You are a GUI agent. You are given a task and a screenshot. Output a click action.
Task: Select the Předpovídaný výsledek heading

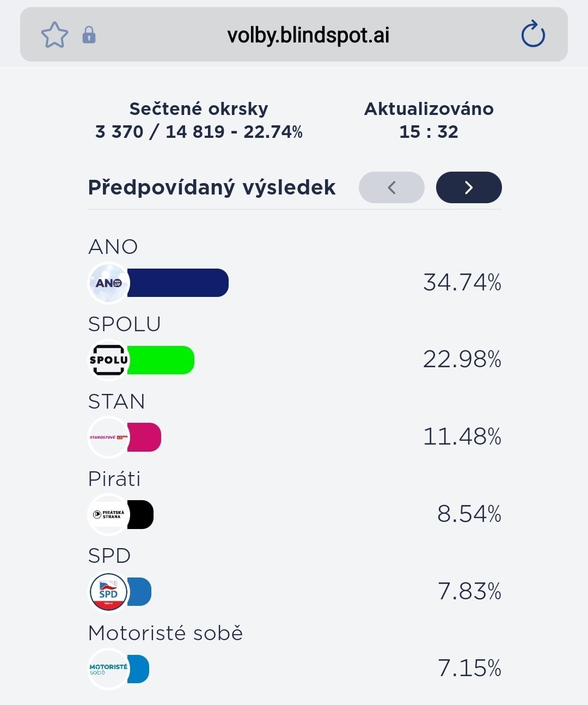coord(212,187)
